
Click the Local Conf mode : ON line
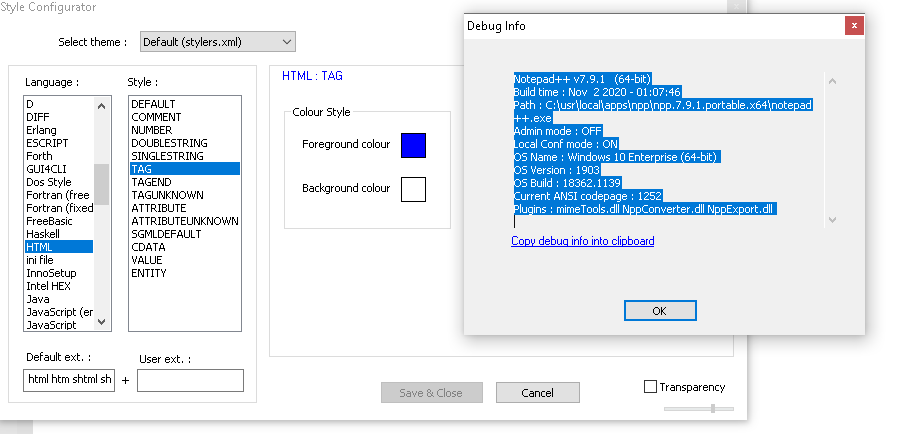(x=566, y=144)
